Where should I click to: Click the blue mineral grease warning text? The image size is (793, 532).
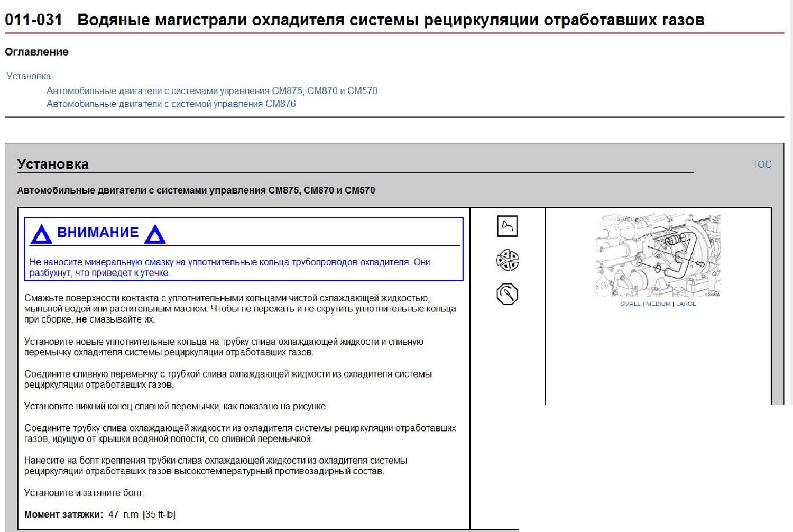pos(230,268)
